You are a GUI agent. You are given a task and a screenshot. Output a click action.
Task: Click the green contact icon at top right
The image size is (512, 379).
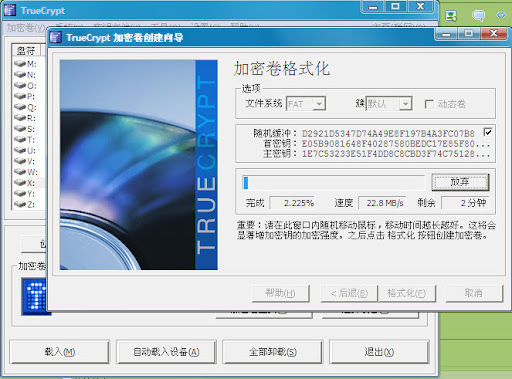pyautogui.click(x=451, y=15)
